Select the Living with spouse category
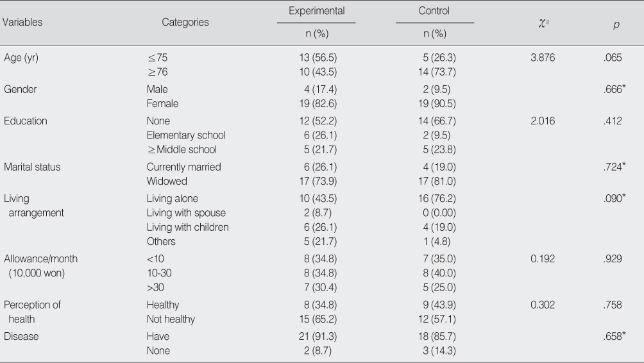Viewport: 644px width, 363px height. point(186,213)
